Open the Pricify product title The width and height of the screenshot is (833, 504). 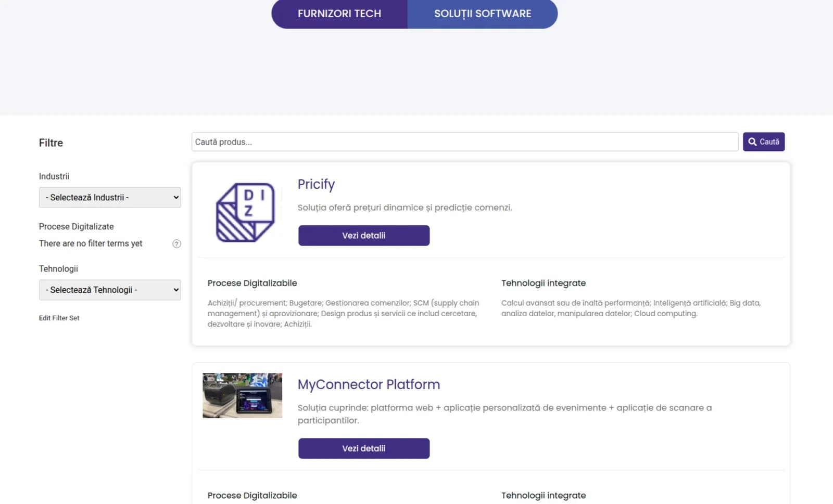click(316, 185)
